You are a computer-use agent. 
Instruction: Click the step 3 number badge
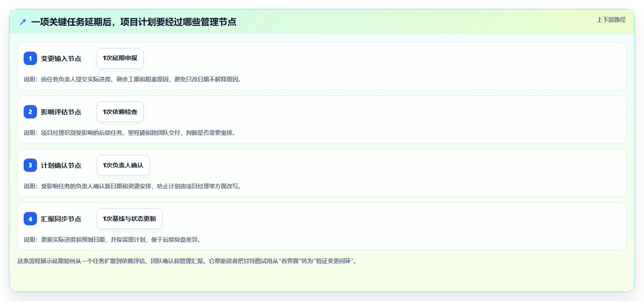click(30, 165)
